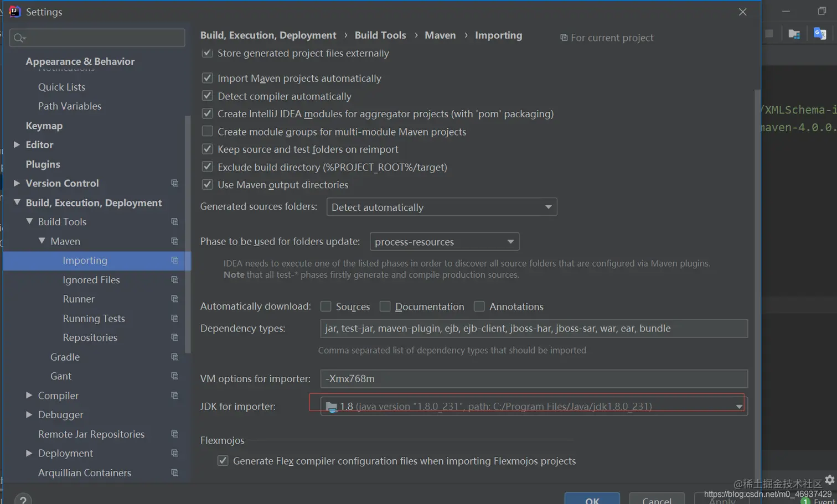Click project-level icon next to Build Tools
Viewport: 837px width, 504px height.
click(175, 222)
